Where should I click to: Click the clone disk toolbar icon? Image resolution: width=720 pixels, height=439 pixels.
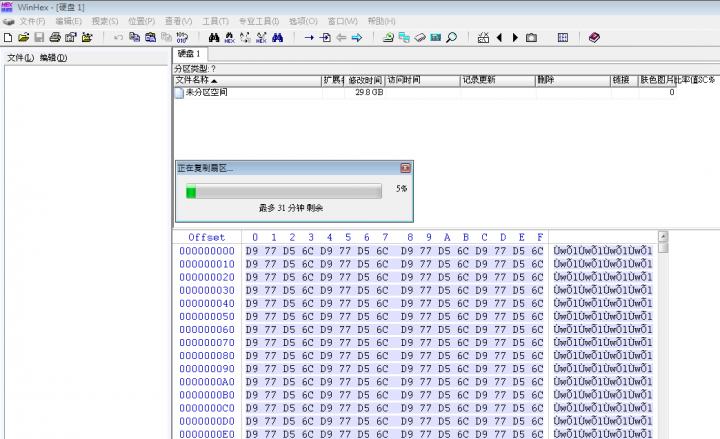[x=404, y=38]
